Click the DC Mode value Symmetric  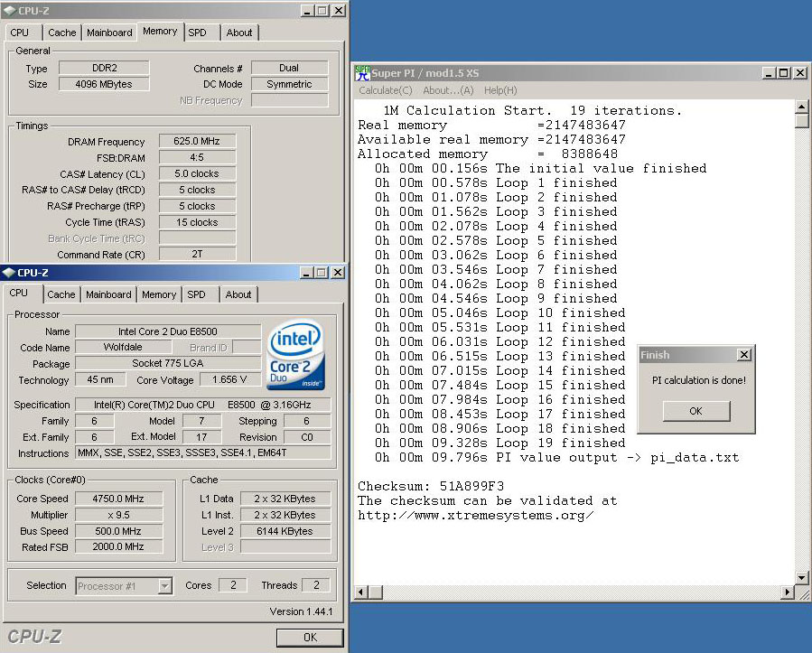289,84
